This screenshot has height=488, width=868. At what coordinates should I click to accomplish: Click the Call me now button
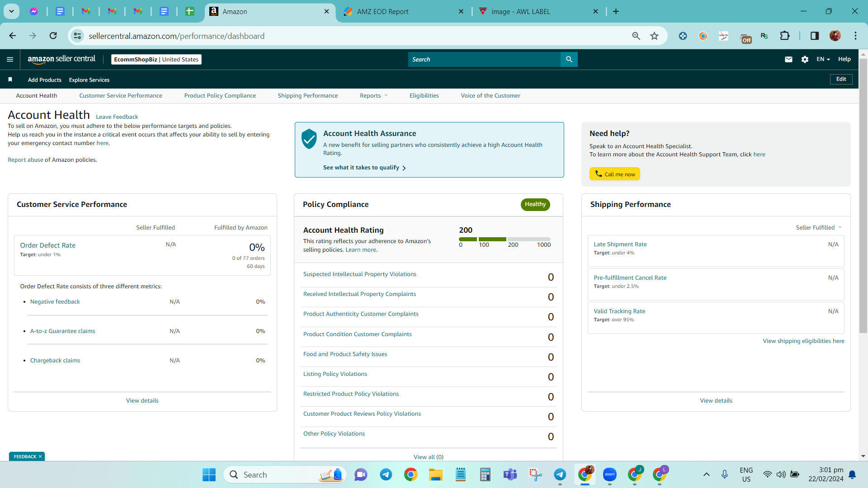pos(615,174)
